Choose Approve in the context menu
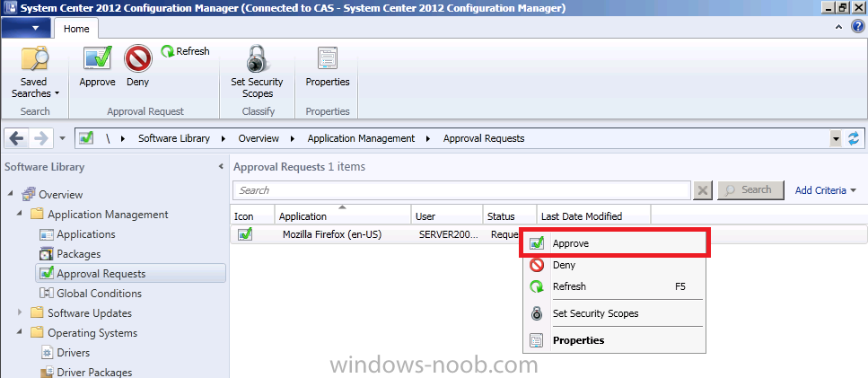 [615, 243]
